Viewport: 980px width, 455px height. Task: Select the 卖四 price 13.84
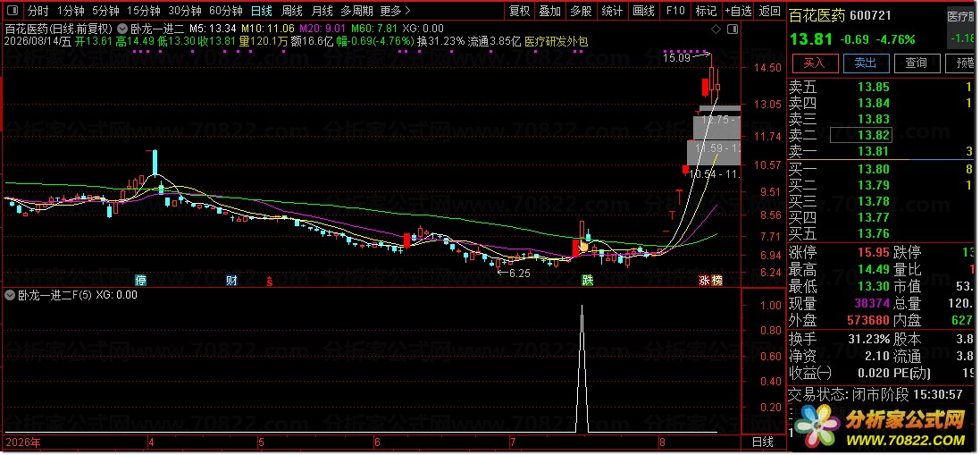(x=873, y=103)
